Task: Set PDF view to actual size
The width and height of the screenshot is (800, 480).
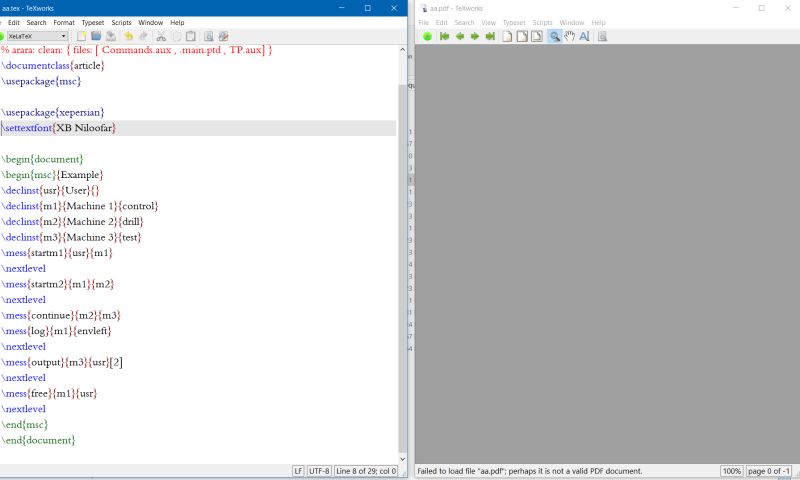Action: (x=507, y=36)
